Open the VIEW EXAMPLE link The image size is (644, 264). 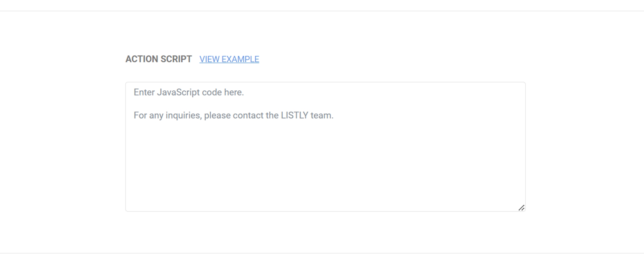click(x=229, y=59)
